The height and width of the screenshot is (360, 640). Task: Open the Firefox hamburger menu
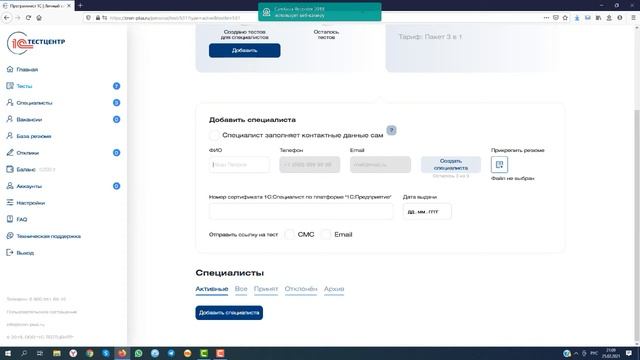[x=633, y=18]
